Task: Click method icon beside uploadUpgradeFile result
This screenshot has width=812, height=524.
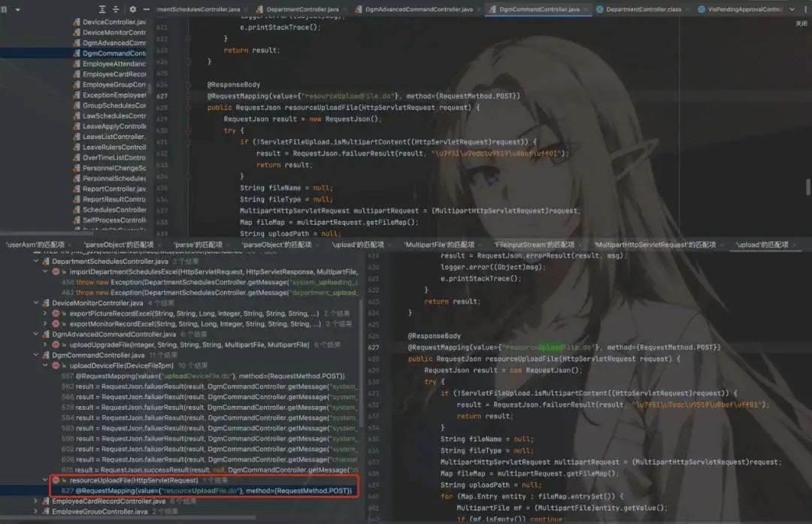Action: tap(56, 344)
